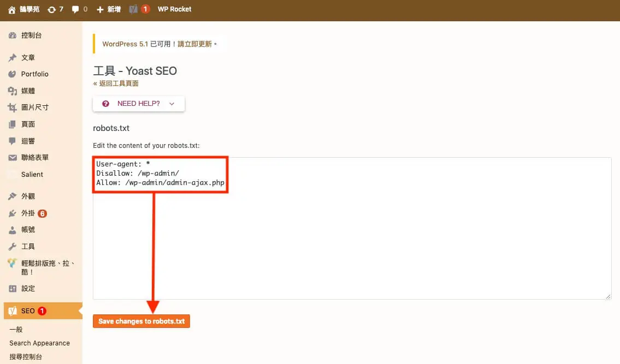The width and height of the screenshot is (620, 364).
Task: Click the media library icon
Action: pyautogui.click(x=12, y=91)
